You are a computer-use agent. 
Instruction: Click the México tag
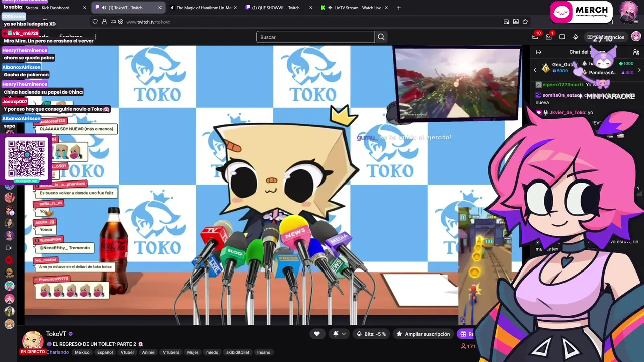(82, 352)
